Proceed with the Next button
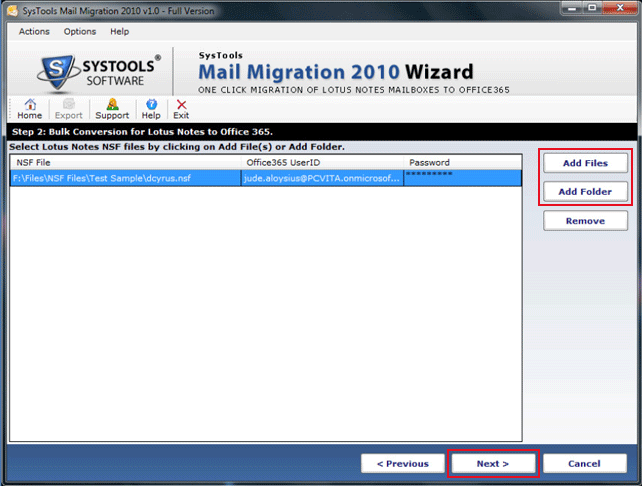Screen dimensions: 642x486 (x=493, y=463)
